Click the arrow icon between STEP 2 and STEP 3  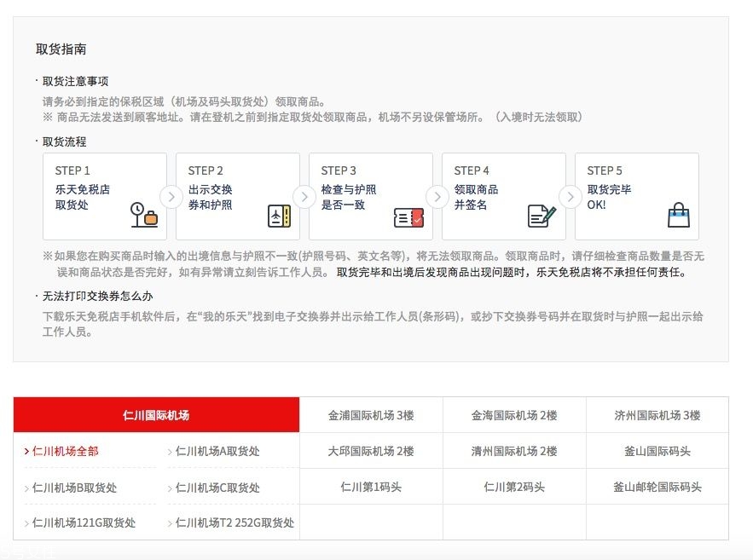coord(304,196)
